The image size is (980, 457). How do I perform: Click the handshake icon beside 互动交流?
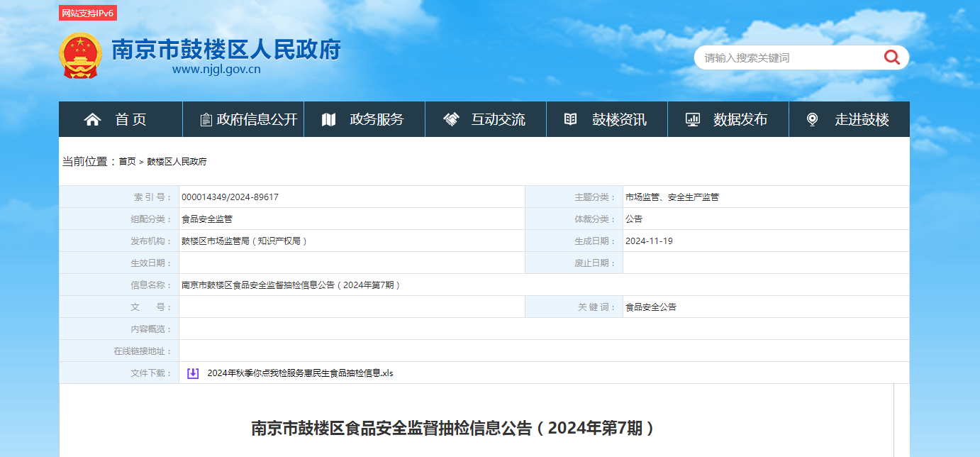[x=451, y=120]
